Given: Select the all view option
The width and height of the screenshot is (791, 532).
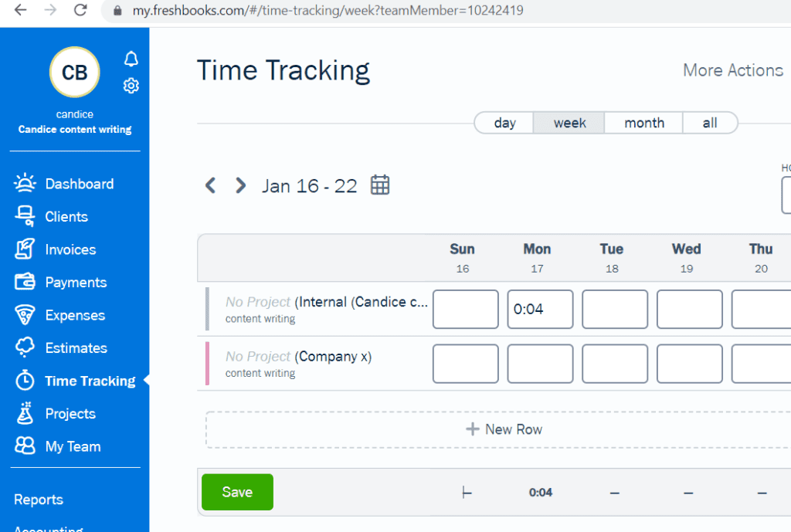Looking at the screenshot, I should pyautogui.click(x=710, y=122).
